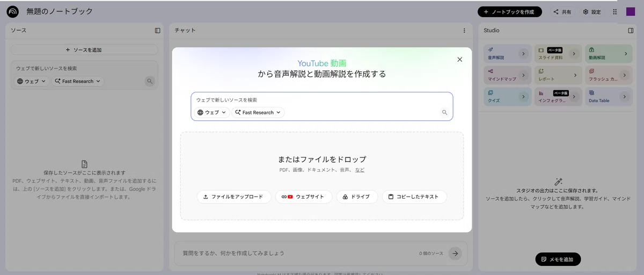Image resolution: width=644 pixels, height=275 pixels.
Task: Click the レポート document icon
Action: (541, 71)
